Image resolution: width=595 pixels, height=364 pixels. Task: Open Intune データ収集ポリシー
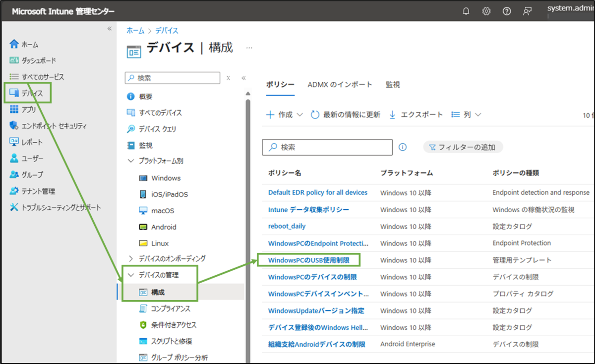(308, 209)
